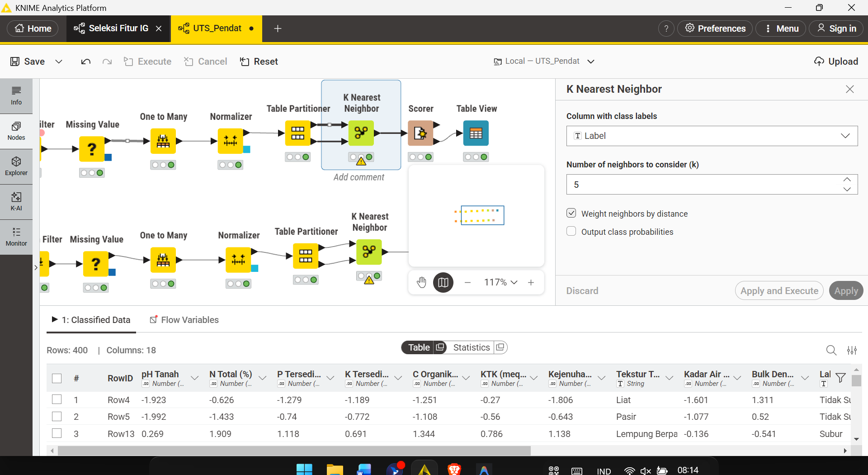The image size is (868, 475).
Task: Open the table column settings icon
Action: coord(852,350)
